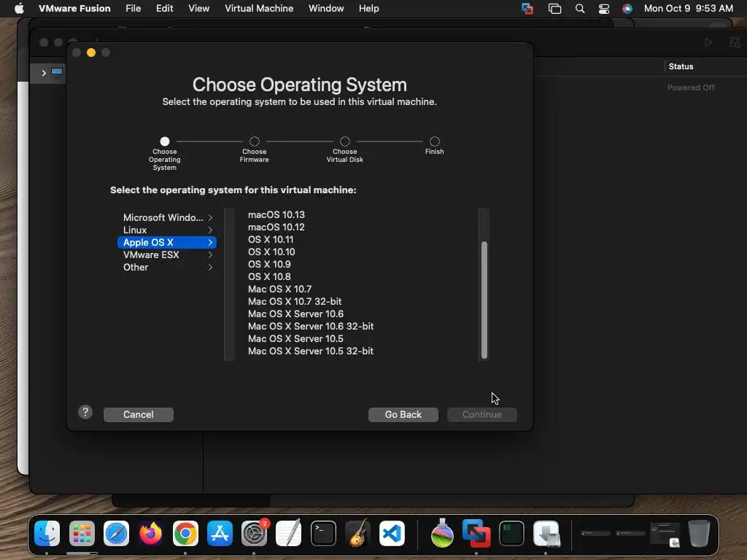This screenshot has width=747, height=560.
Task: Open the Downloads stack in dock
Action: (x=546, y=533)
